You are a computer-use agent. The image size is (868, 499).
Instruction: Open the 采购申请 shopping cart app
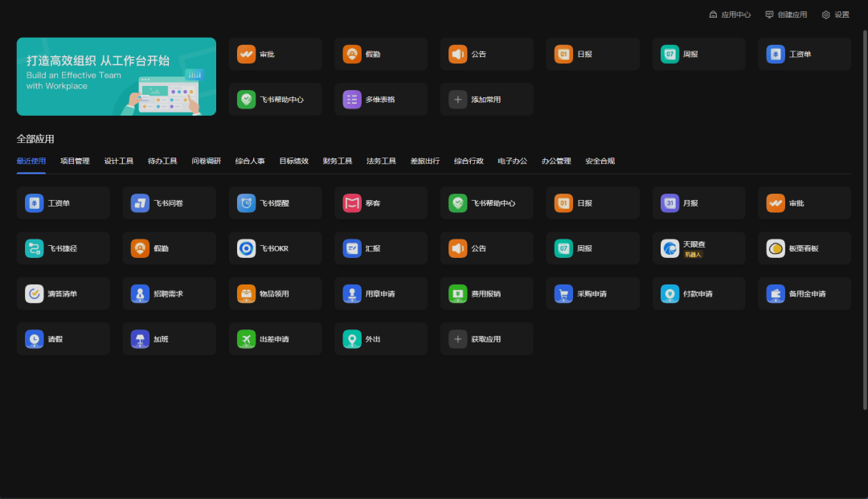[x=592, y=294]
